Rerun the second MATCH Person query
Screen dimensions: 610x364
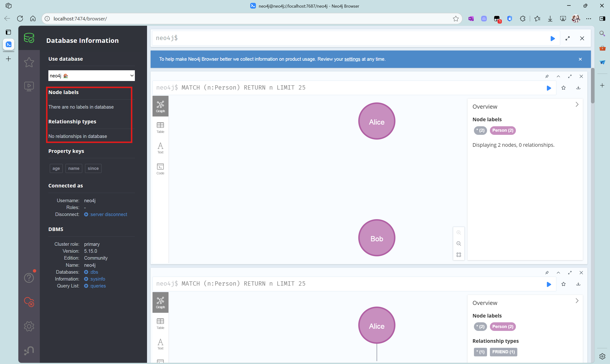(549, 284)
